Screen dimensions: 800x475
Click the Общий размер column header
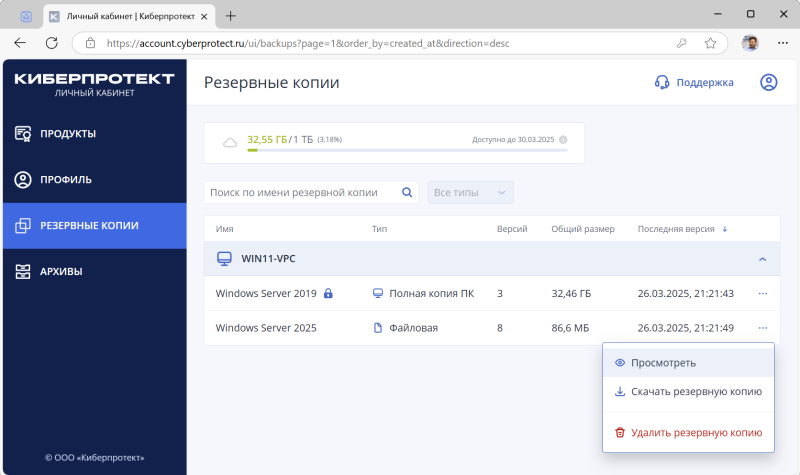click(583, 229)
